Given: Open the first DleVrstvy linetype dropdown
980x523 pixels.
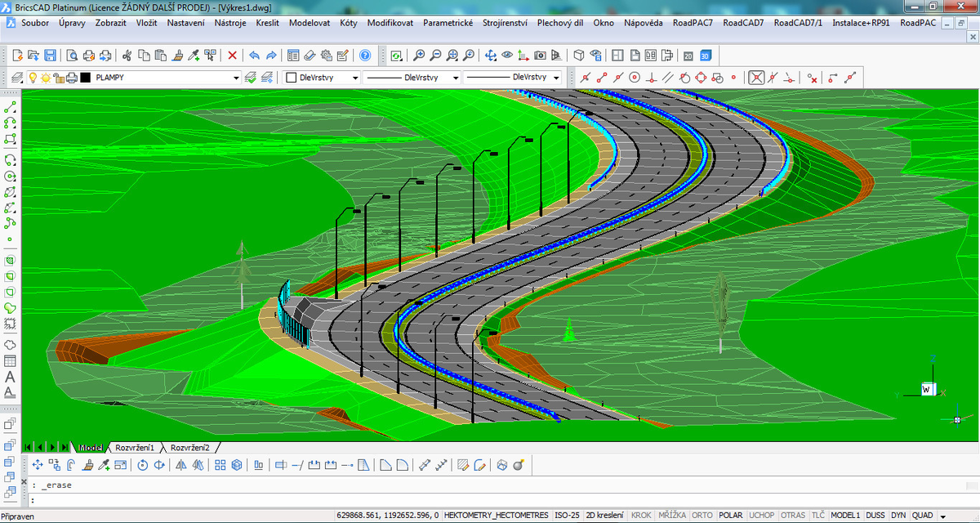Looking at the screenshot, I should (454, 78).
